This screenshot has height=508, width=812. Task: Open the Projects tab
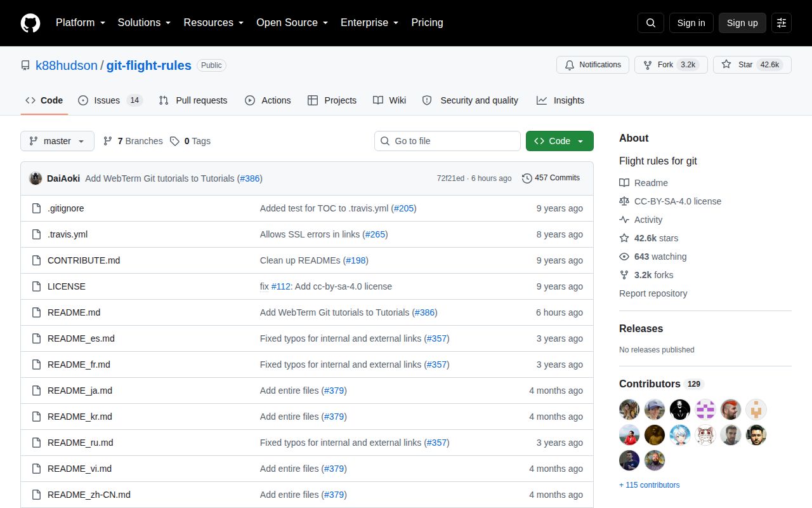pos(332,100)
